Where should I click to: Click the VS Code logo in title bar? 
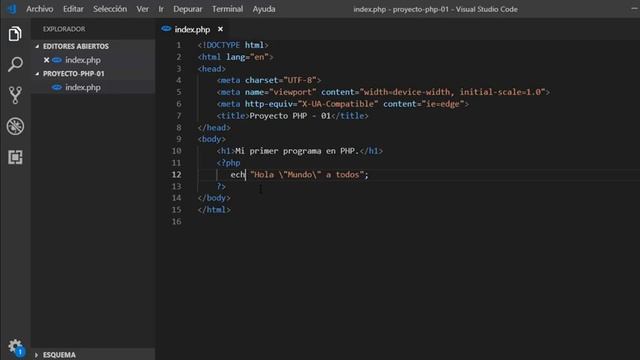[12, 9]
